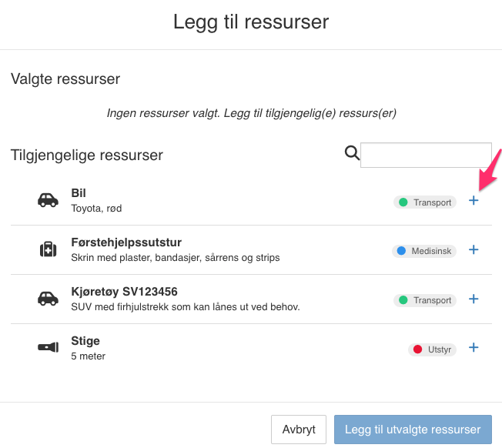The width and height of the screenshot is (502, 448).
Task: Click the magnifying glass search icon
Action: (x=352, y=153)
